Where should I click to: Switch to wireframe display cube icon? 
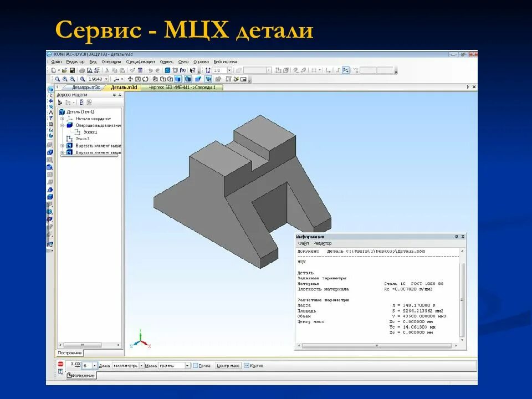click(155, 79)
